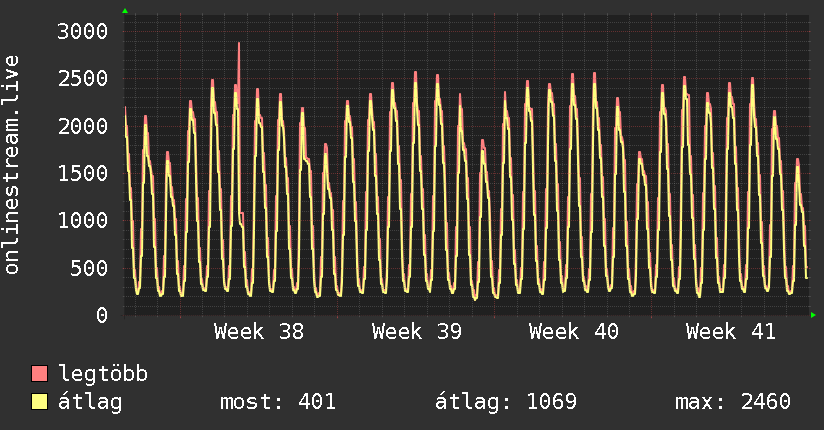Click the most: 401 value
The width and height of the screenshot is (824, 430).
click(x=277, y=402)
